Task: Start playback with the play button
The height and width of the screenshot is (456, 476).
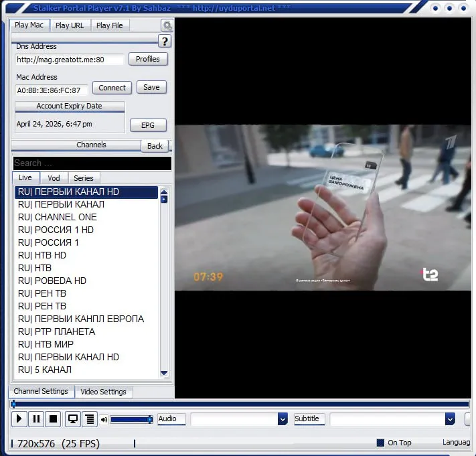Action: (19, 419)
